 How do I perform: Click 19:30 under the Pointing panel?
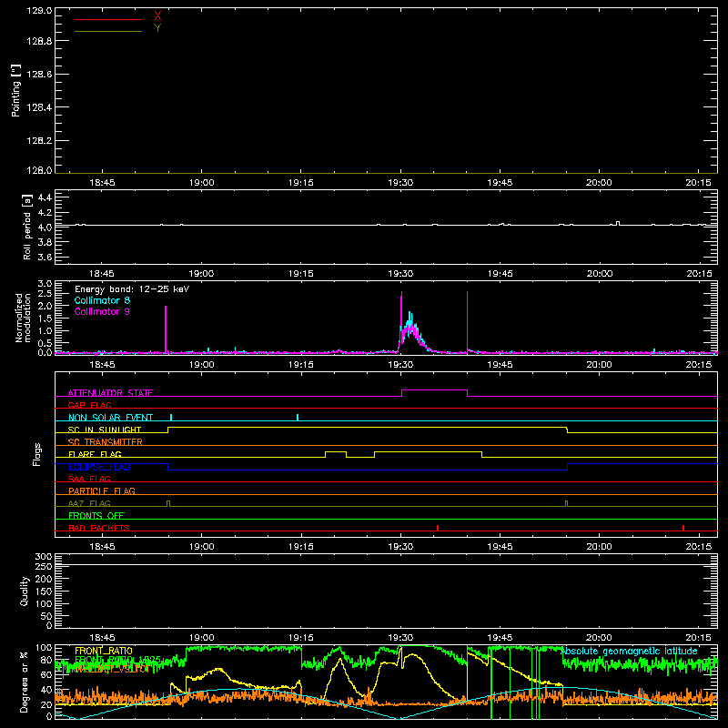[x=400, y=183]
